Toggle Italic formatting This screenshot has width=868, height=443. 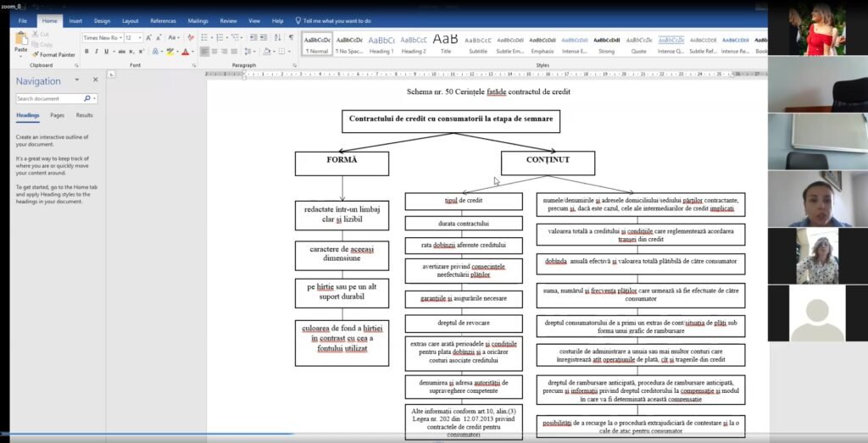[x=97, y=52]
